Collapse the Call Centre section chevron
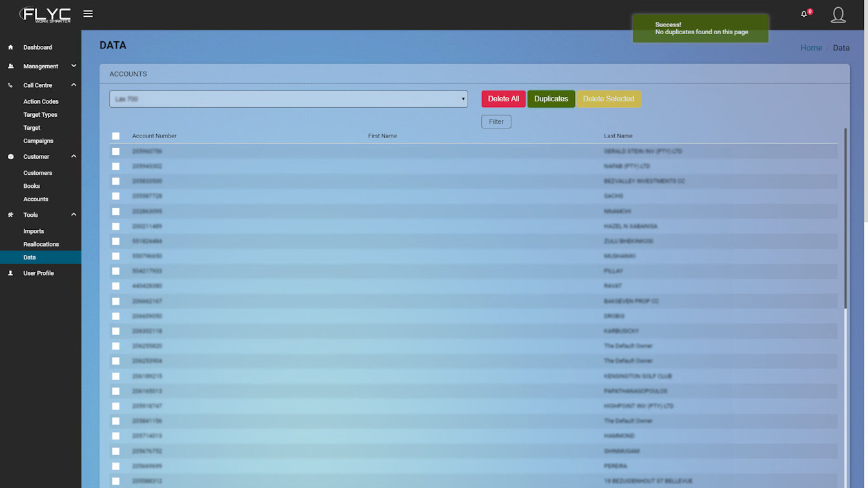The image size is (868, 488). tap(74, 85)
